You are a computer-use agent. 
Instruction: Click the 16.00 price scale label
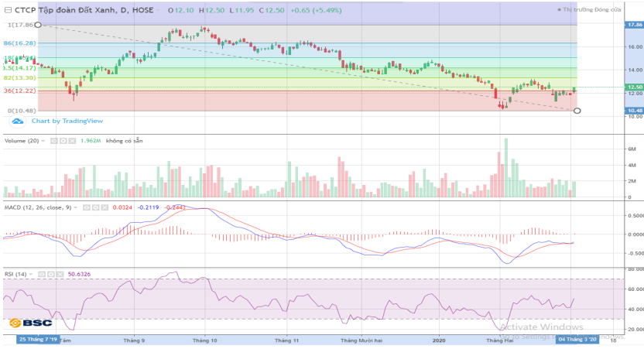pyautogui.click(x=635, y=46)
